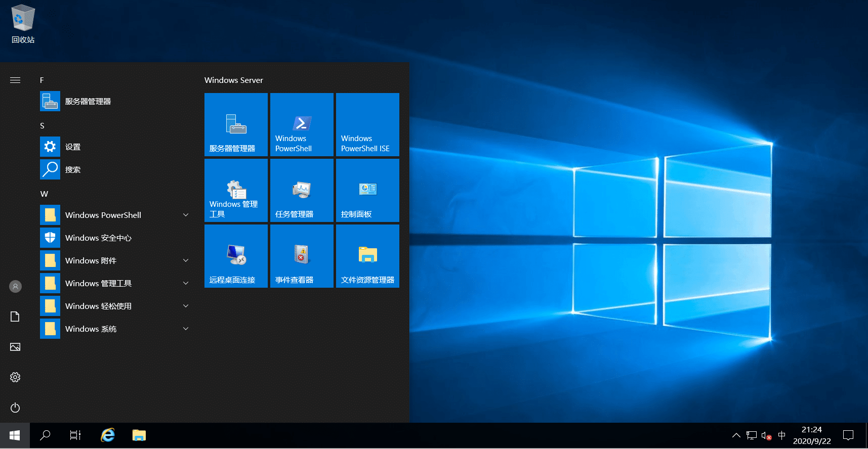Launch the 远程桌面连接 tile
The image size is (868, 449).
pos(236,256)
